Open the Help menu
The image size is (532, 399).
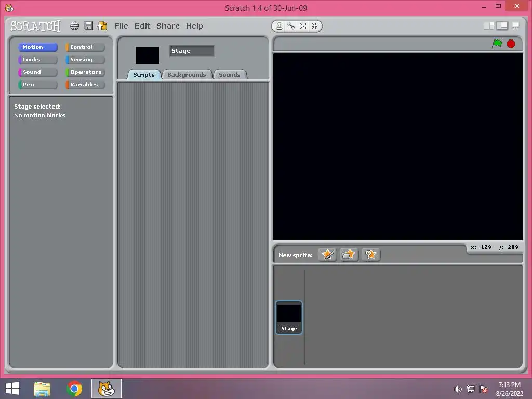coord(194,26)
